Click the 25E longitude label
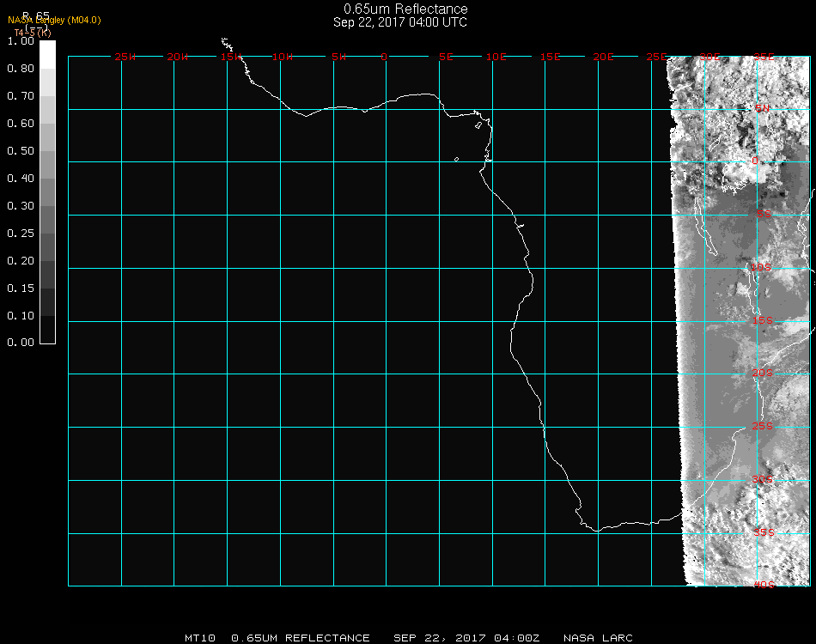The width and height of the screenshot is (816, 644). click(657, 57)
